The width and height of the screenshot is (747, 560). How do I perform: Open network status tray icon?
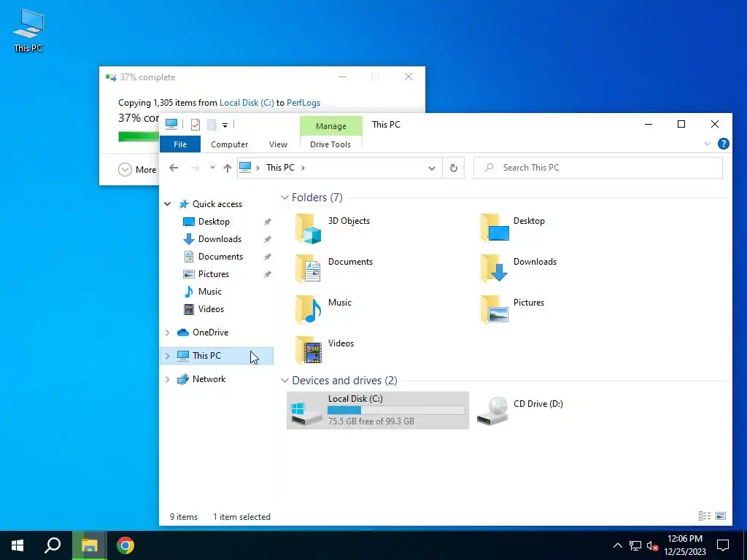[x=635, y=545]
